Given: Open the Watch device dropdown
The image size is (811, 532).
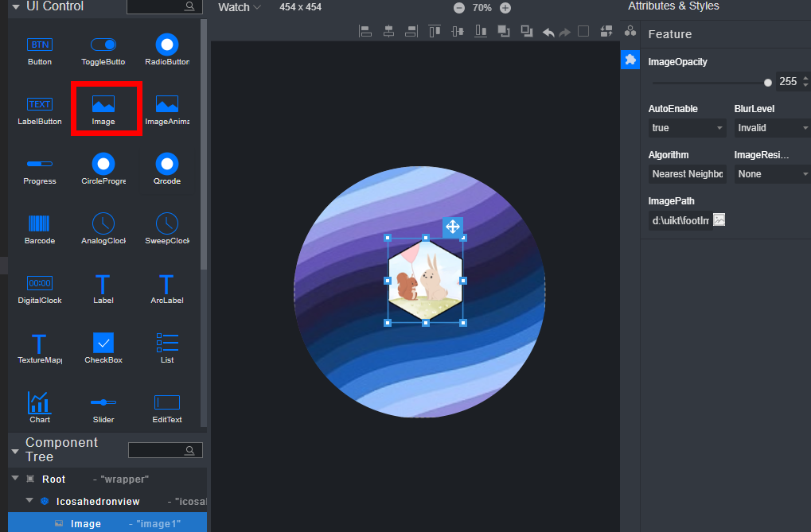Looking at the screenshot, I should point(239,7).
